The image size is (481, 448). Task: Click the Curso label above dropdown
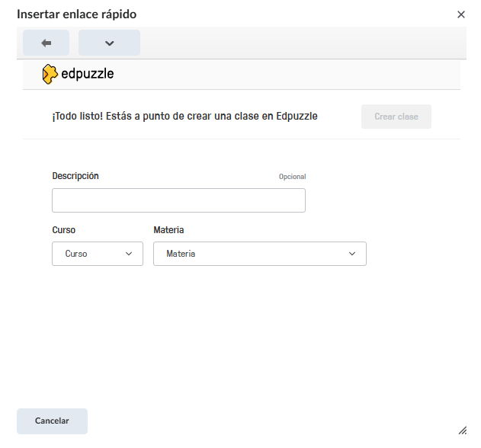64,230
